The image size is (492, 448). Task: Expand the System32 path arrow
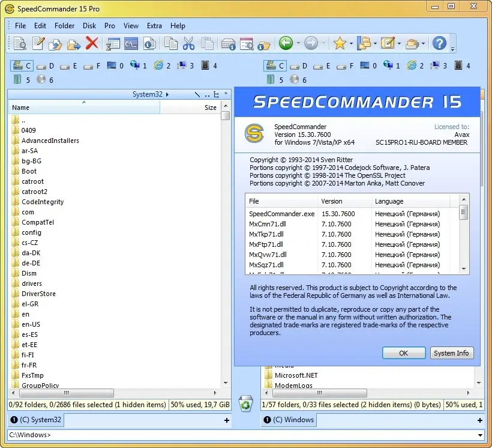167,94
